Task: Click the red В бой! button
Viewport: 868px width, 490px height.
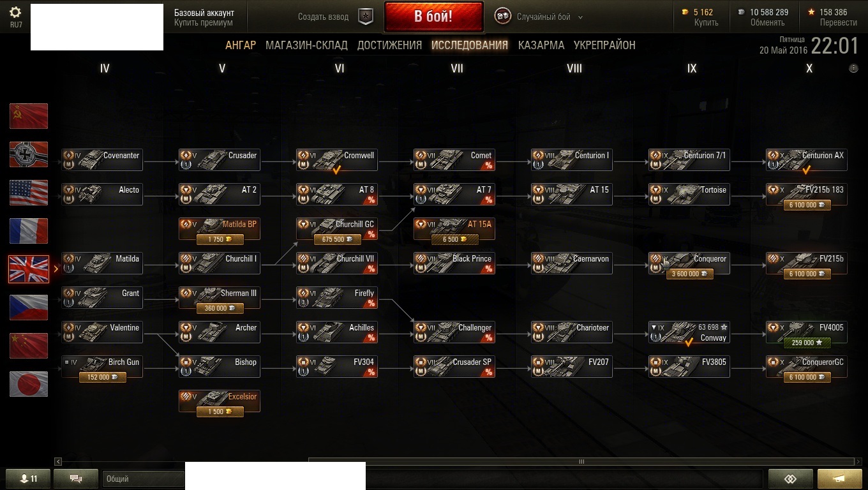Action: pyautogui.click(x=433, y=17)
